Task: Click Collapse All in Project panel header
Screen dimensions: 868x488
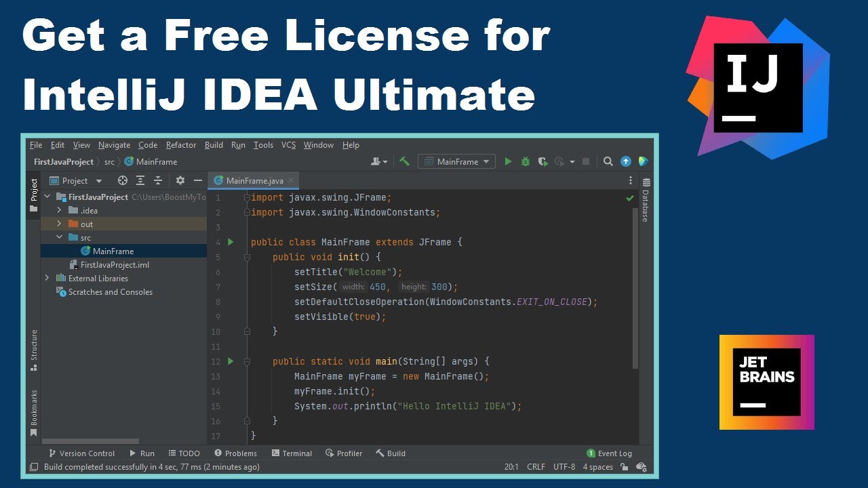Action: point(158,180)
